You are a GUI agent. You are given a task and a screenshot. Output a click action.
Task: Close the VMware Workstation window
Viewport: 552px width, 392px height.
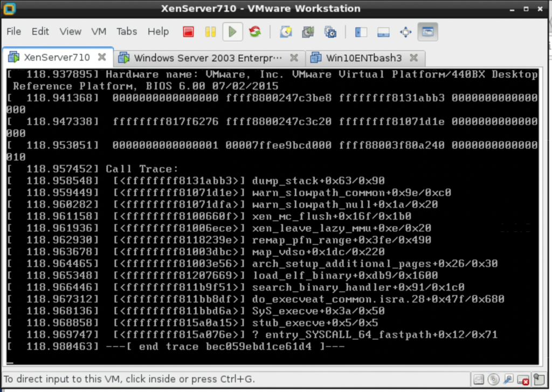[540, 9]
